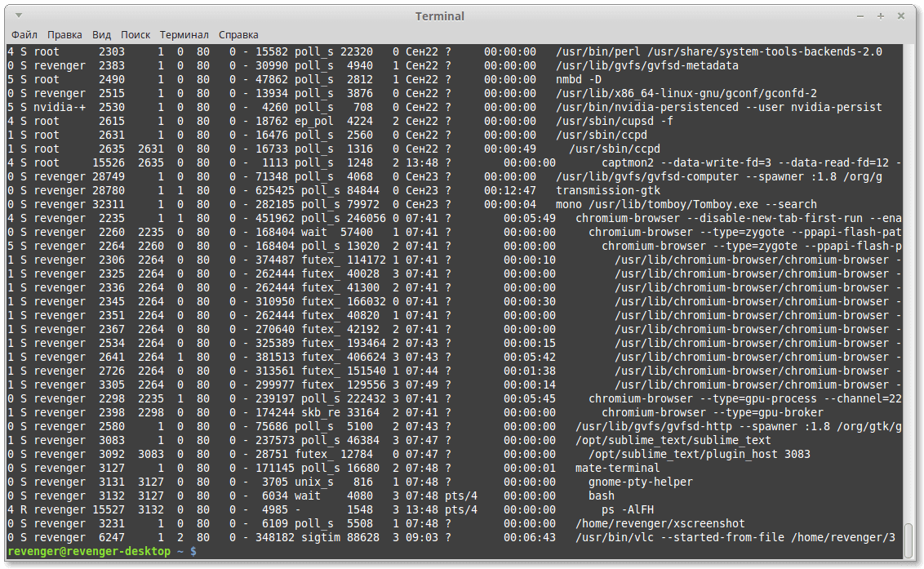Expand the window menu arrow in title bar
The width and height of the screenshot is (924, 569).
coord(19,16)
